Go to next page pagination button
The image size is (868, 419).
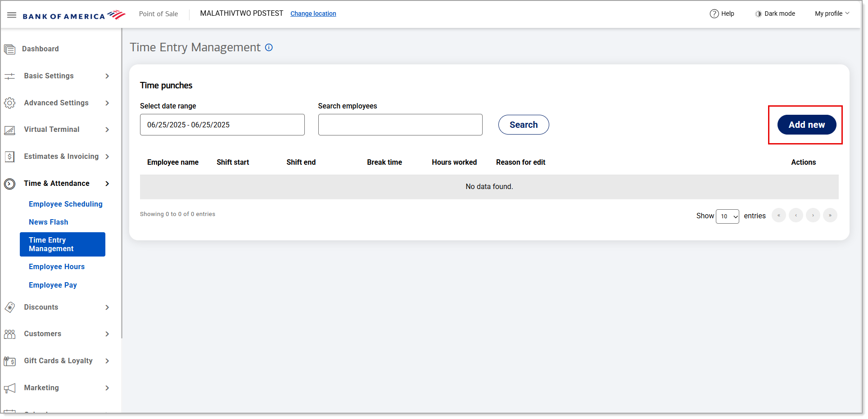813,215
